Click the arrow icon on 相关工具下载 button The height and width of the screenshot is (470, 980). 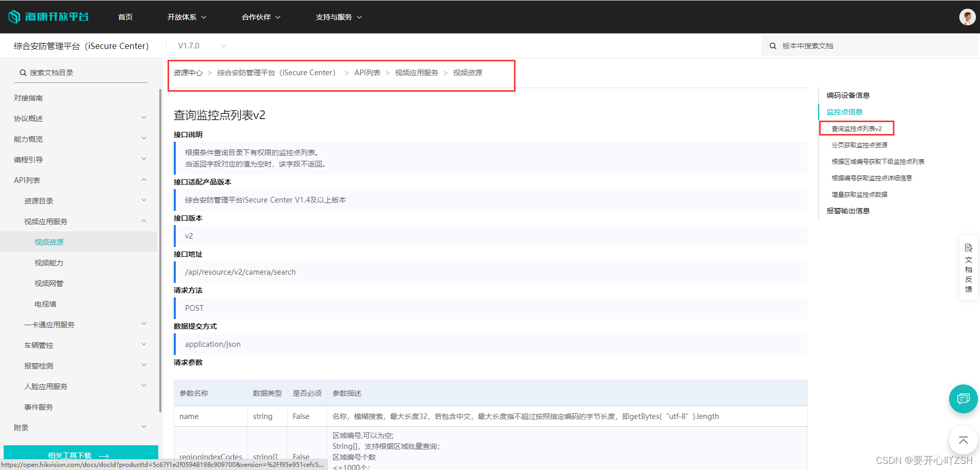tap(104, 456)
